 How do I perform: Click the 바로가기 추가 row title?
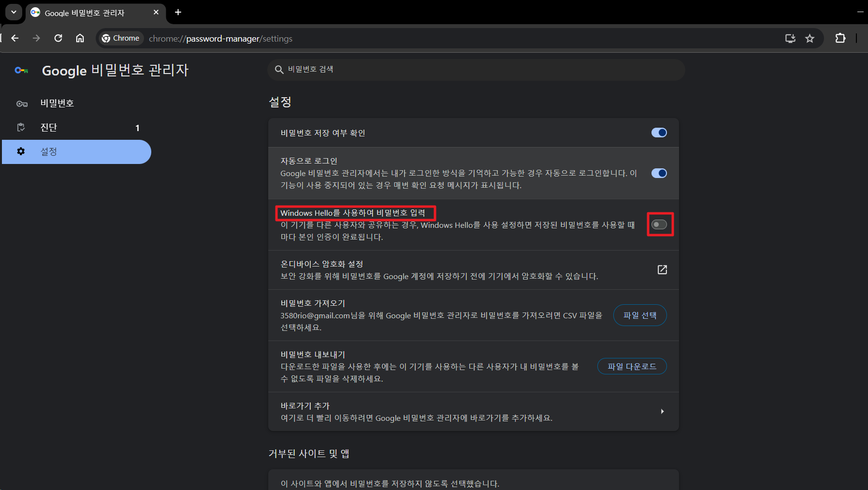(305, 406)
